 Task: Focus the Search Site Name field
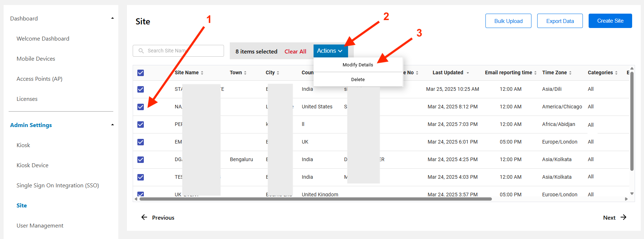click(183, 51)
